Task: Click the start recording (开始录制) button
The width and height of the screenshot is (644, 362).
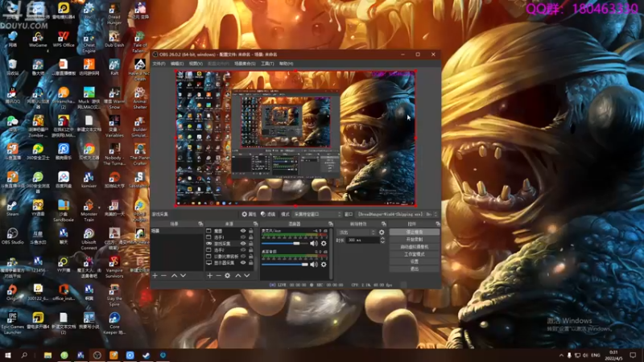Action: 414,239
